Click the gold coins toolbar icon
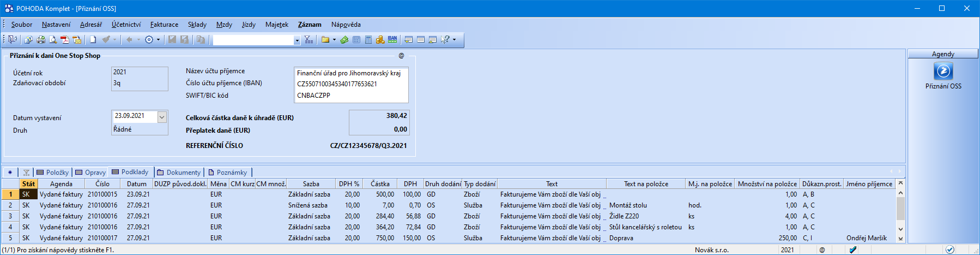Image resolution: width=980 pixels, height=255 pixels. pyautogui.click(x=380, y=39)
